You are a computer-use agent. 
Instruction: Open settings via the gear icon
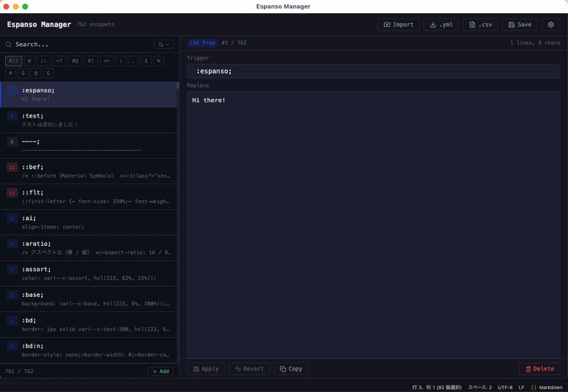point(551,25)
